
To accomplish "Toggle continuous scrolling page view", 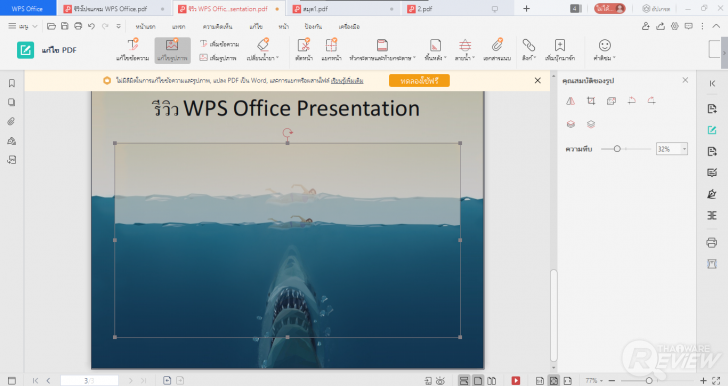I will pos(463,380).
